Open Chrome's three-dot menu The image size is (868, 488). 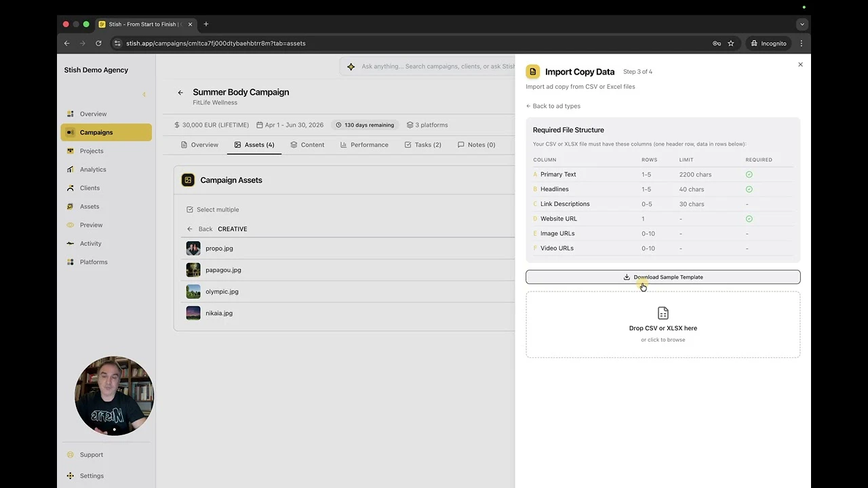pos(801,43)
